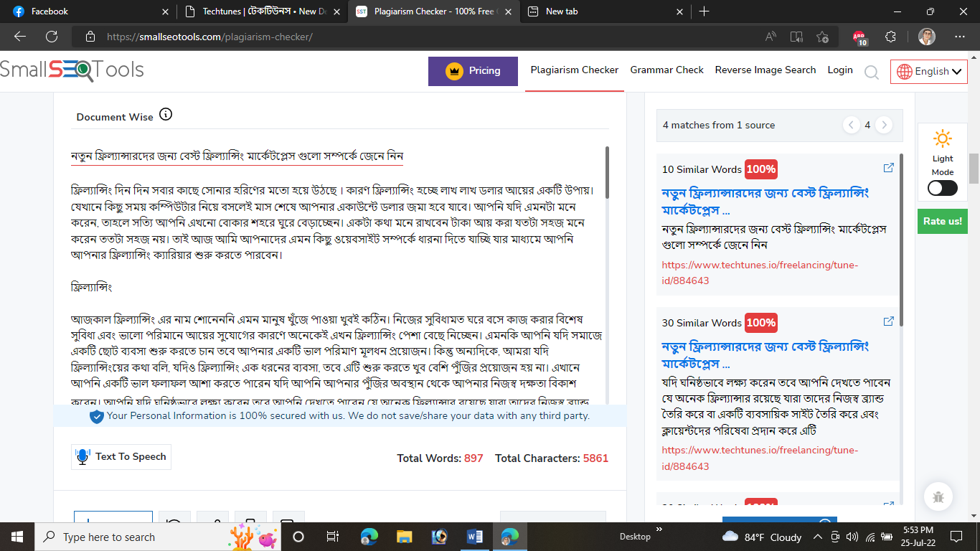
Task: Go to next match with arrow
Action: 884,125
